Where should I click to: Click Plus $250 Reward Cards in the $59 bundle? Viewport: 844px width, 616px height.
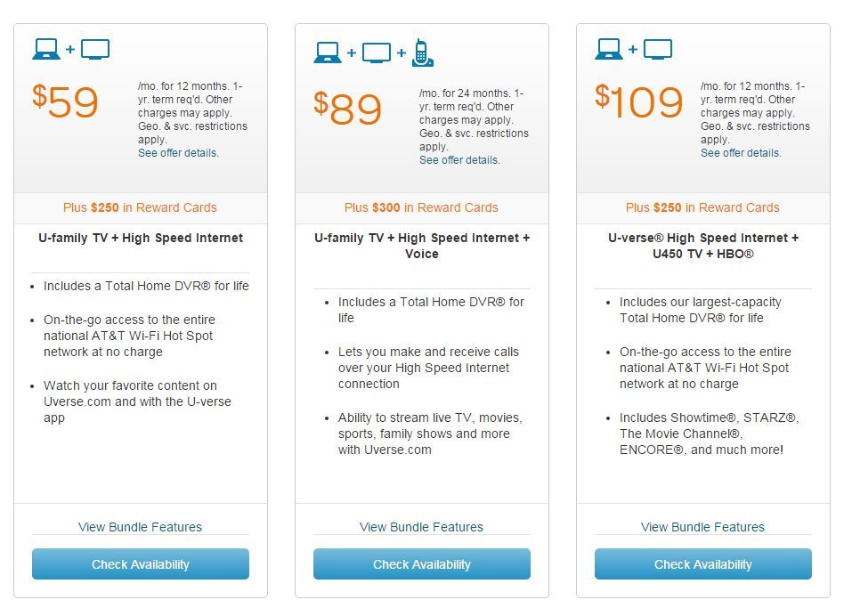click(x=140, y=207)
